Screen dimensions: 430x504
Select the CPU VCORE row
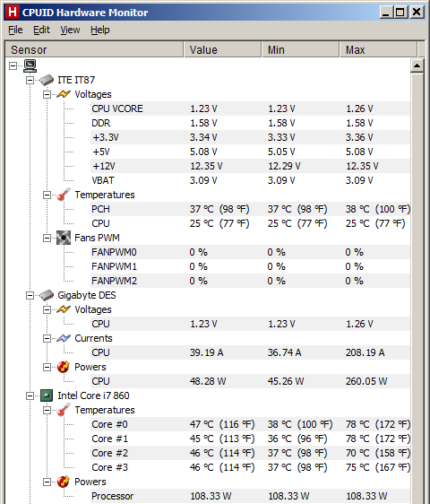click(x=250, y=109)
